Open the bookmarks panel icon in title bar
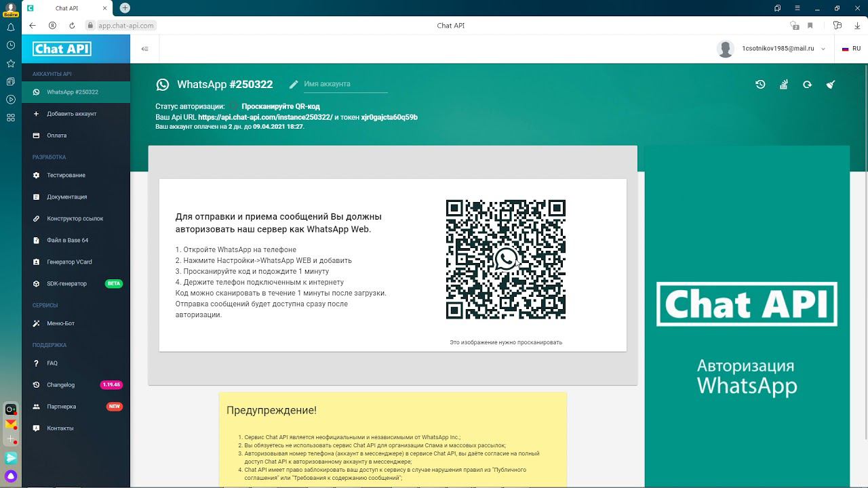This screenshot has width=868, height=488. point(777,8)
